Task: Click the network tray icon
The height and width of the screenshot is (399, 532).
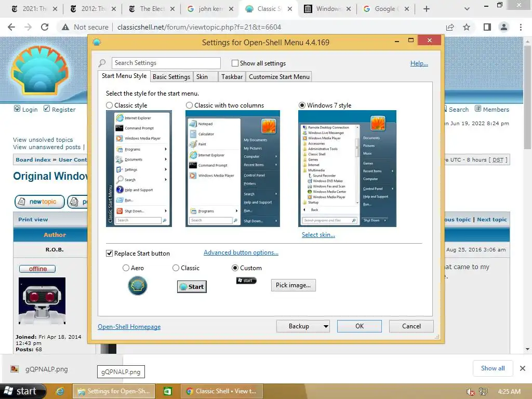Action: click(483, 392)
